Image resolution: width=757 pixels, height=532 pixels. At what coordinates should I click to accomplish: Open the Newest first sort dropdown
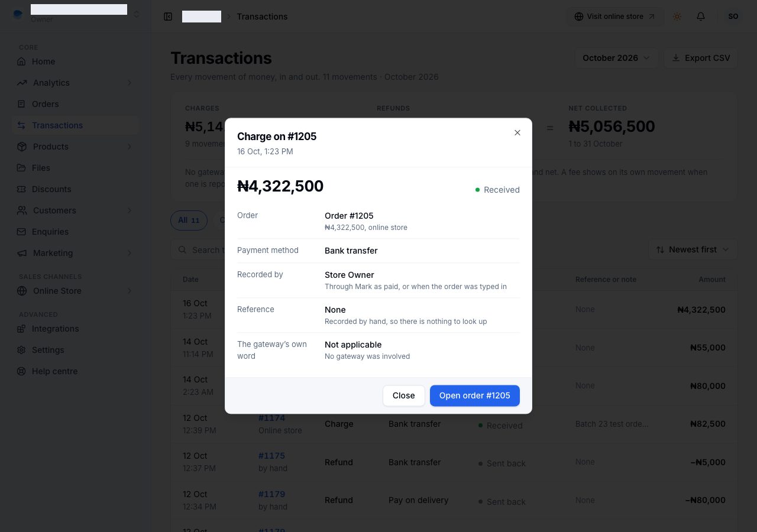click(693, 250)
